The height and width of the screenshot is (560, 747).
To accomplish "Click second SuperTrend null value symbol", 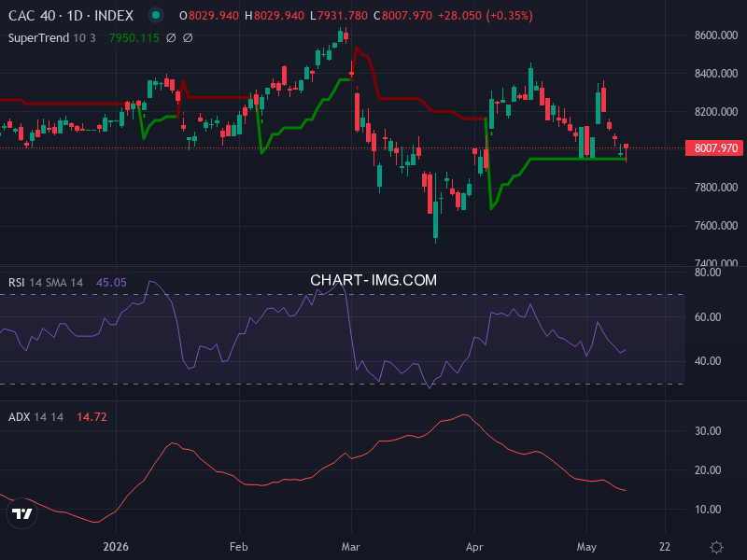I will (189, 37).
